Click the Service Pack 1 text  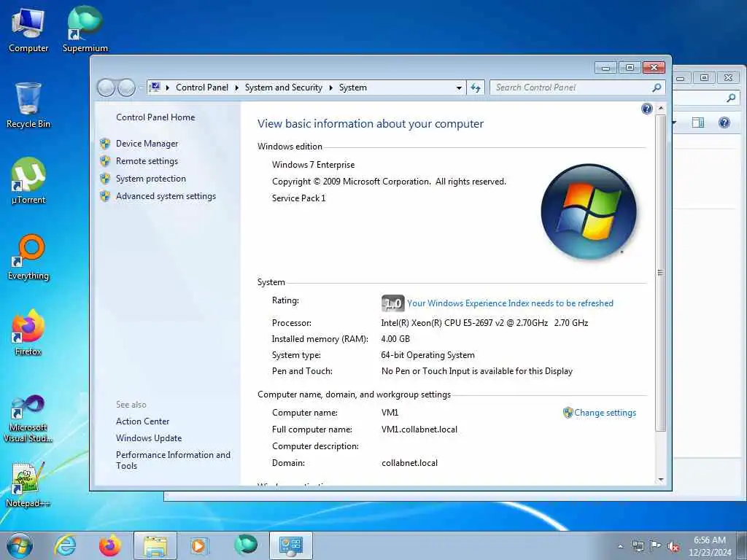298,198
